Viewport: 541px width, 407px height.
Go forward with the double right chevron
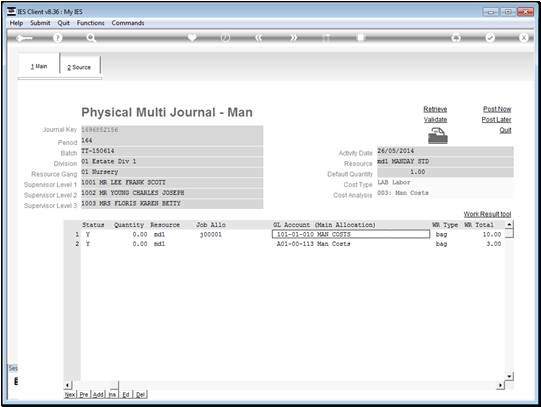293,38
